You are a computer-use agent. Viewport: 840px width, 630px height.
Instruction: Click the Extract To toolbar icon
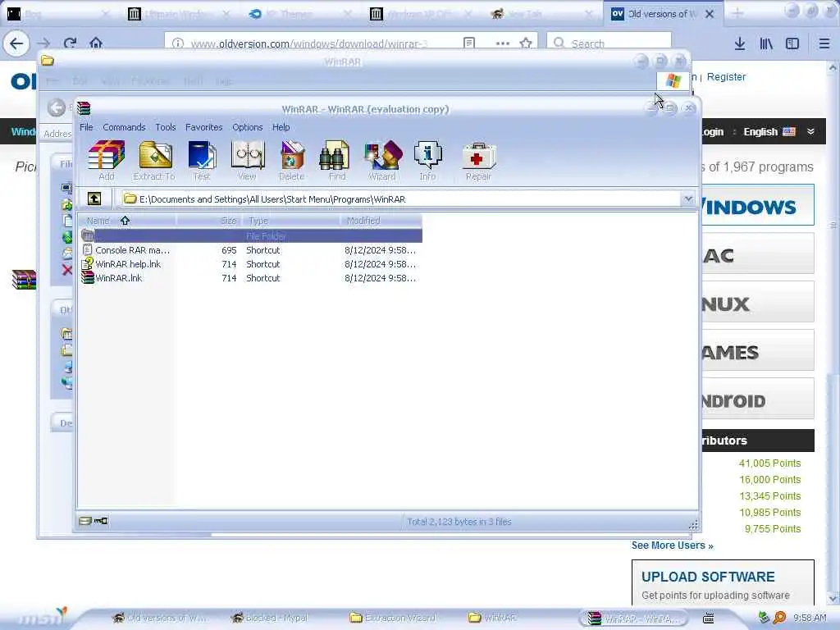point(154,160)
